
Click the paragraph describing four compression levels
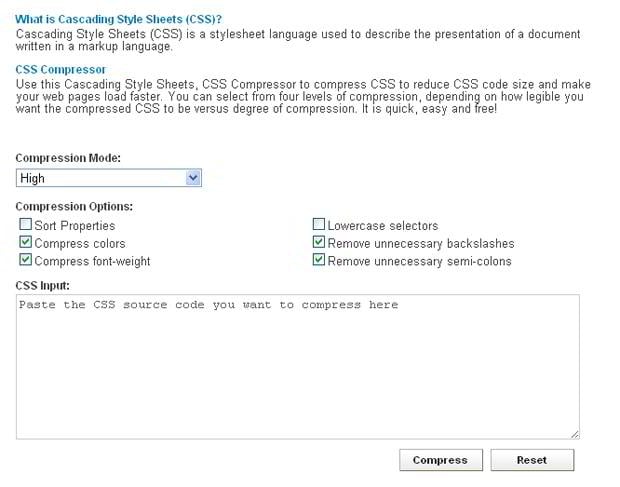click(304, 95)
